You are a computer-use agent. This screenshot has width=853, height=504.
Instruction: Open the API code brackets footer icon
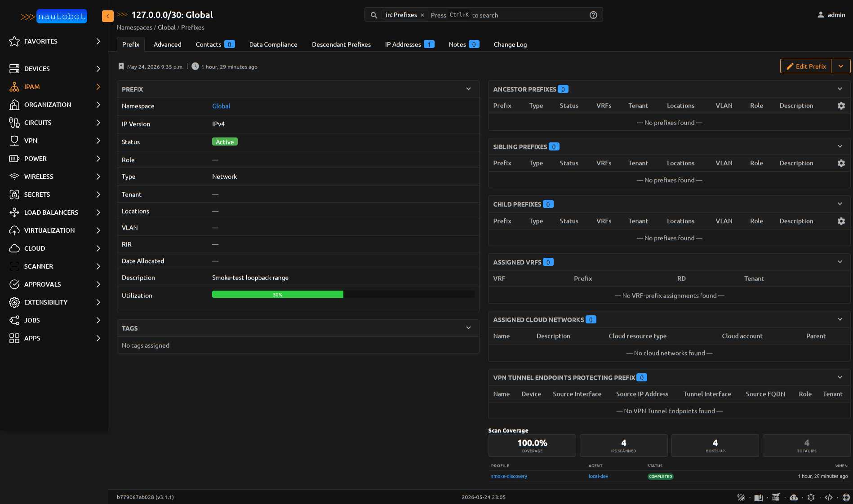coord(829,497)
